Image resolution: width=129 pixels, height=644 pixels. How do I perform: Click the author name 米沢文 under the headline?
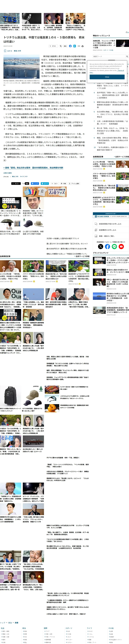click(x=10, y=51)
